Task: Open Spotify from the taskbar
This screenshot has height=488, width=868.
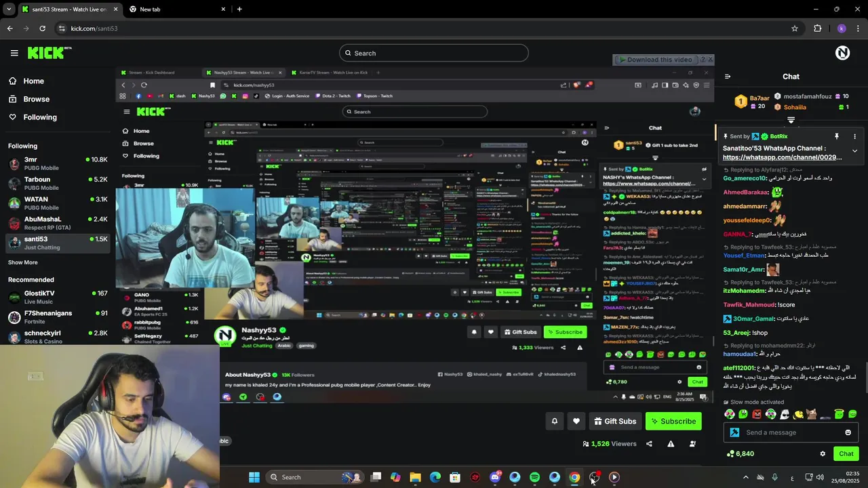Action: point(534,477)
